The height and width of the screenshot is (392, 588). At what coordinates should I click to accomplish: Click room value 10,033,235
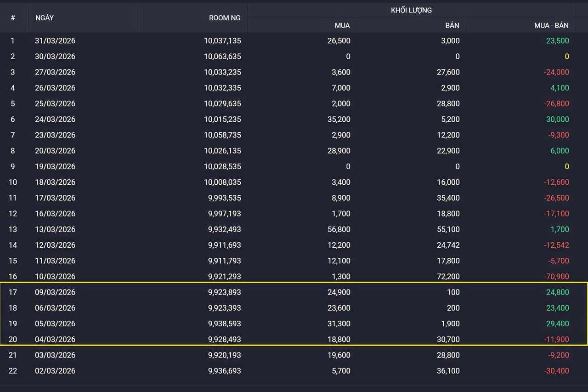(222, 72)
